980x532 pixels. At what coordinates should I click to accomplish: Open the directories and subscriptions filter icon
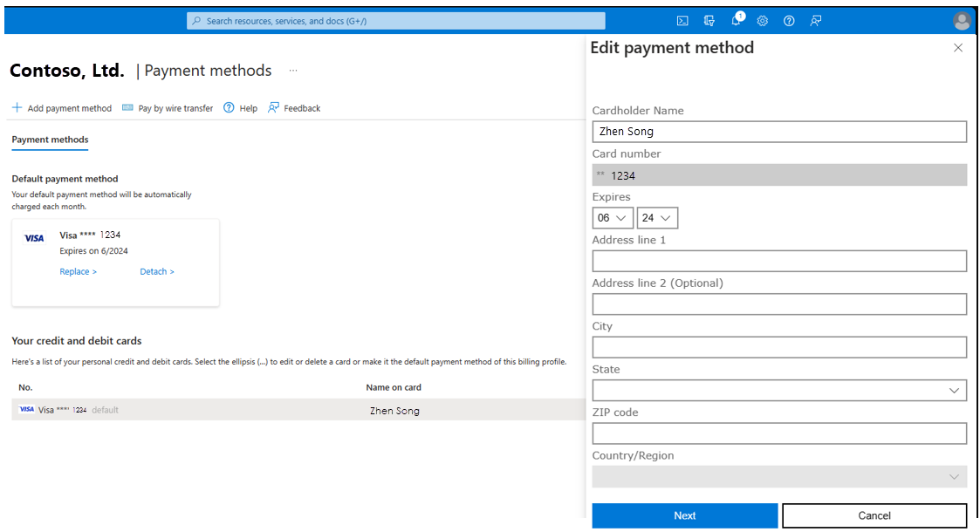click(x=709, y=21)
